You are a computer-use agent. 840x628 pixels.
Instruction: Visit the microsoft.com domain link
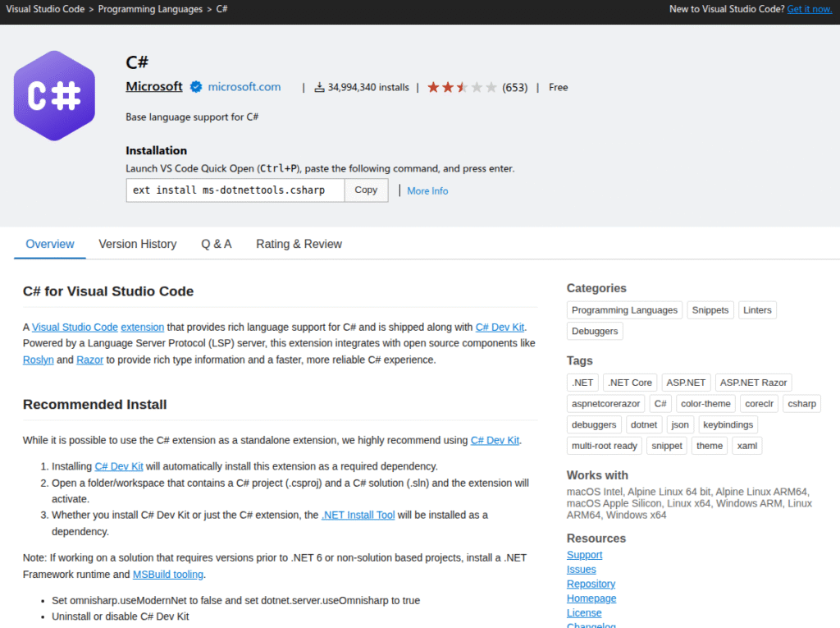pos(244,87)
